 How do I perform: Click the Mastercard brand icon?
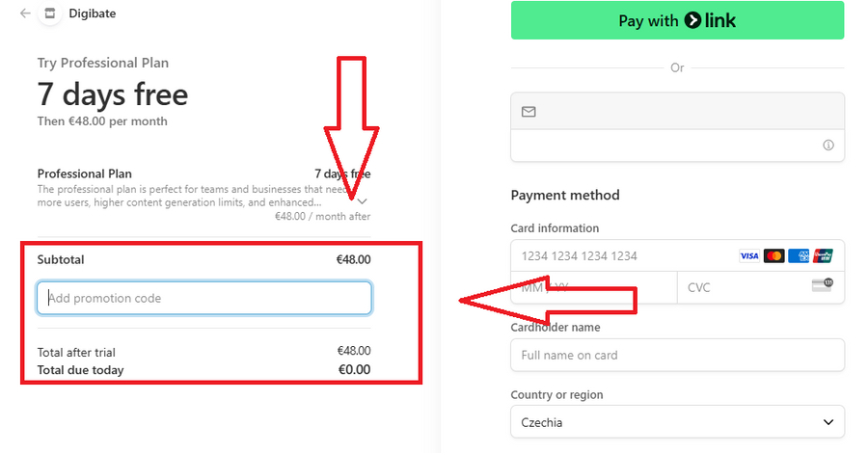(x=773, y=256)
